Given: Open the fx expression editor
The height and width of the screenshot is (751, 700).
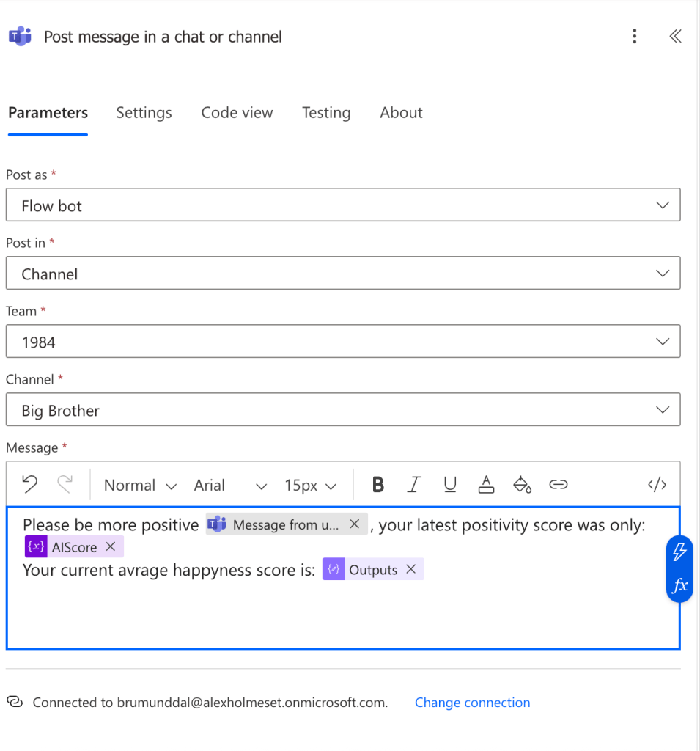Looking at the screenshot, I should pos(679,585).
